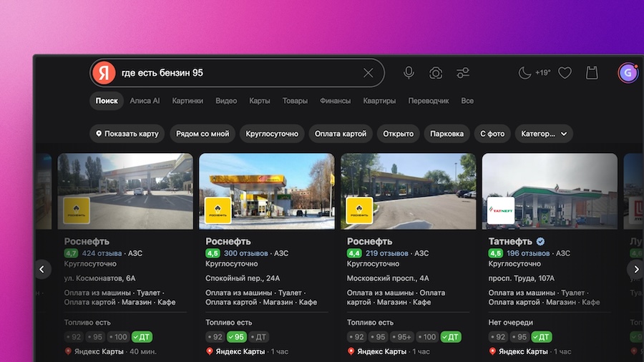Click Показать карту filter button
644x362 pixels.
pyautogui.click(x=127, y=134)
